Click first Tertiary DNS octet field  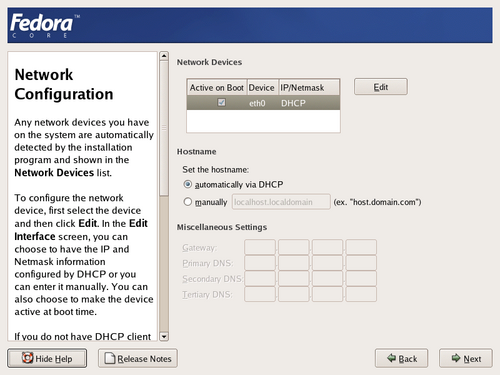(260, 294)
